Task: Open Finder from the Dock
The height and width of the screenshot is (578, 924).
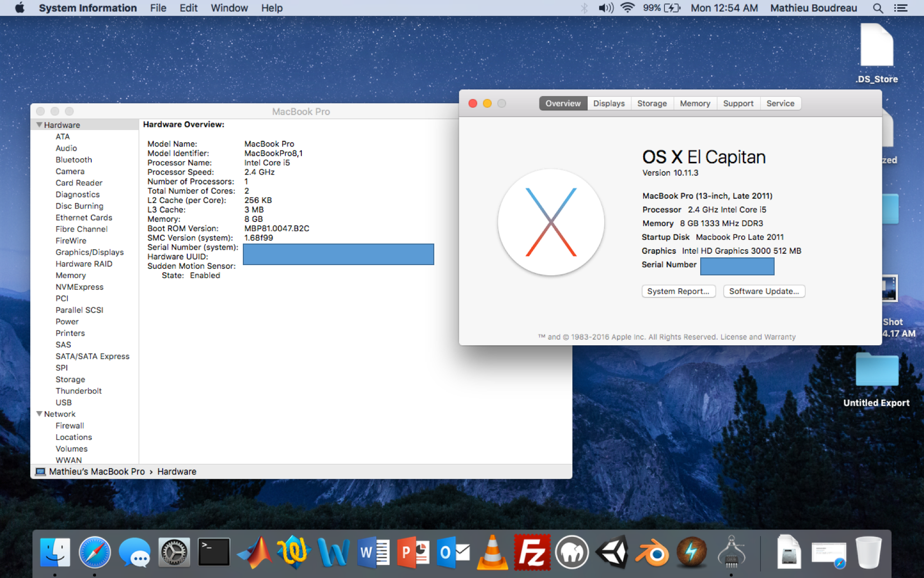Action: [55, 552]
